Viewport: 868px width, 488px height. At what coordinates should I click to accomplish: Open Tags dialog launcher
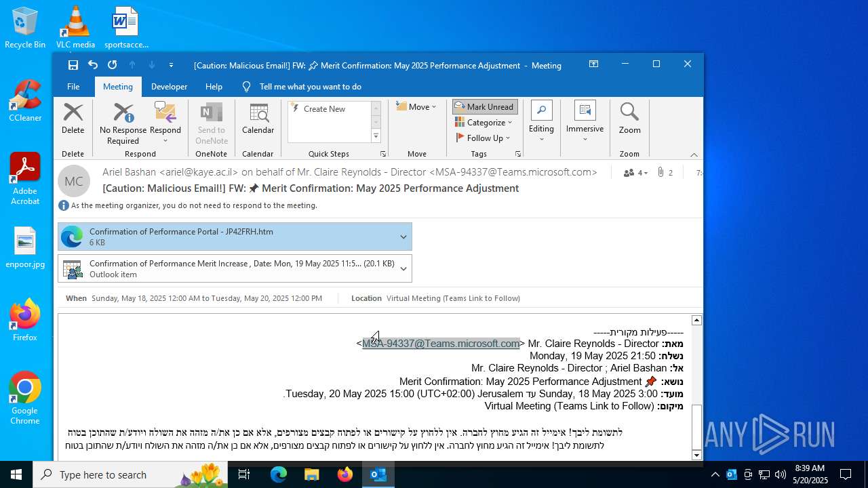518,155
